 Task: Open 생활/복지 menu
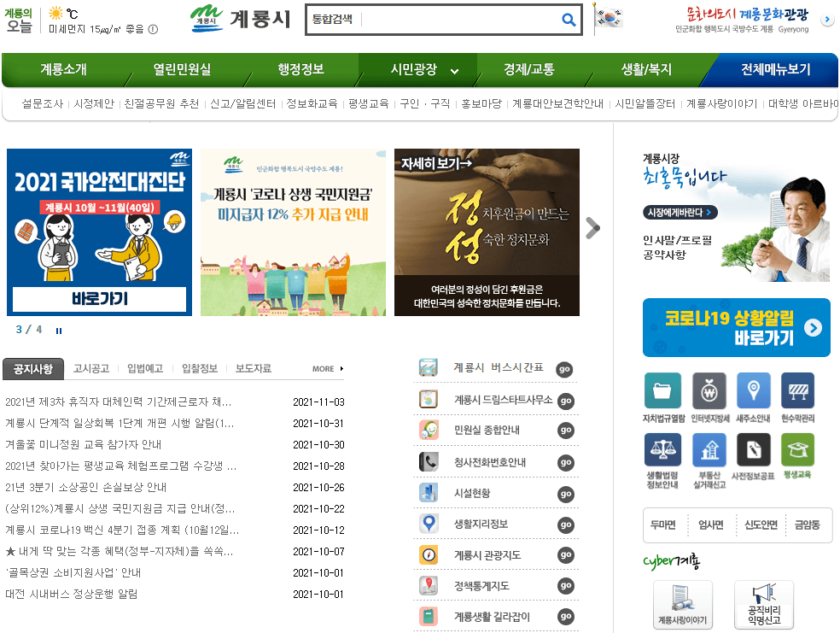click(646, 69)
